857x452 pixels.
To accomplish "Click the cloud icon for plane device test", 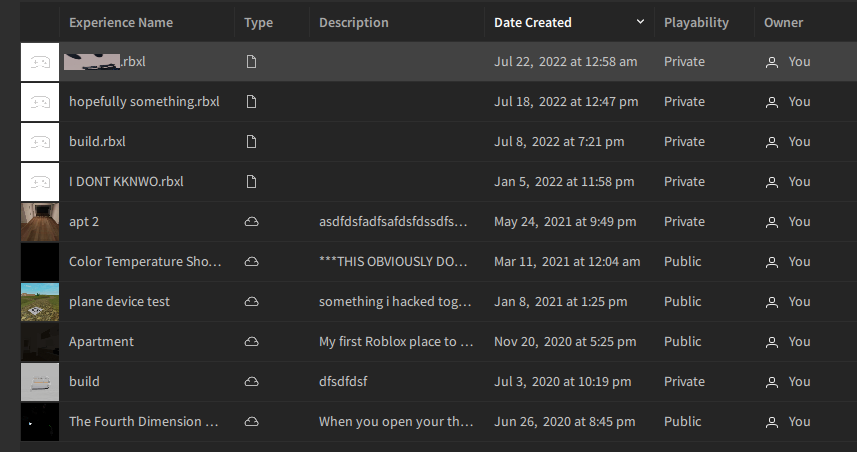I will click(252, 302).
